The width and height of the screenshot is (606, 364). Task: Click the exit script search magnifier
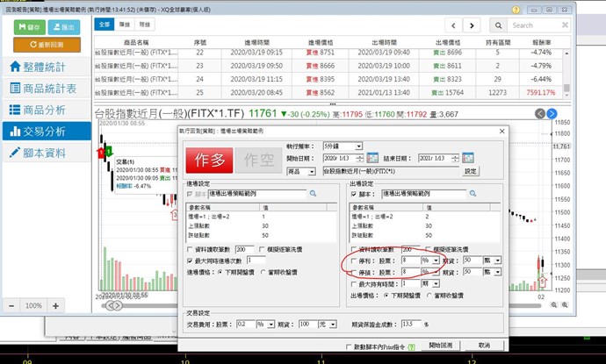(472, 194)
